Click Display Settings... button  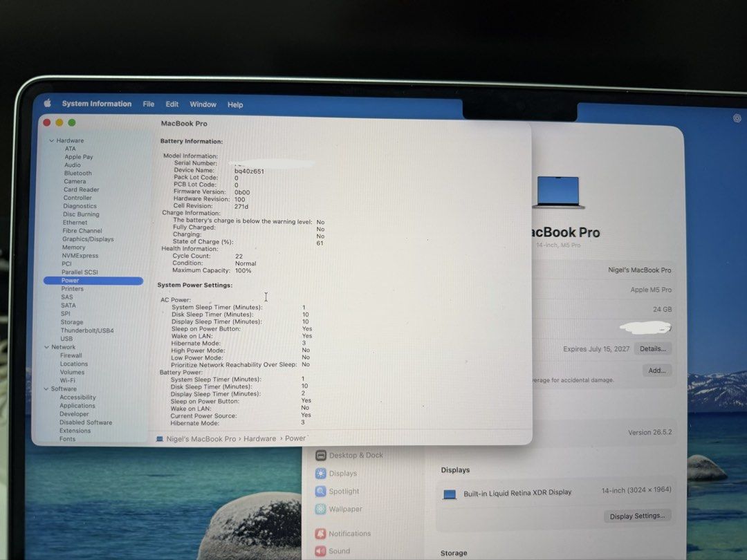[x=638, y=516]
